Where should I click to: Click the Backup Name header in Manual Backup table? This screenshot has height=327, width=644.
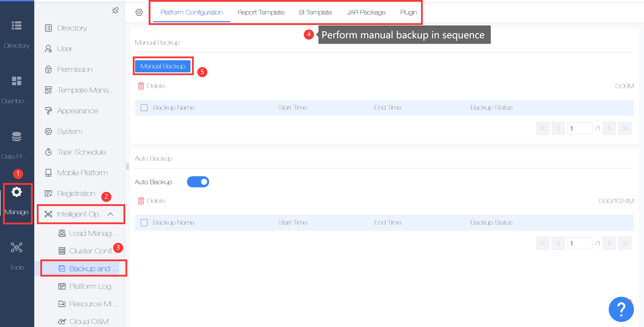(174, 108)
